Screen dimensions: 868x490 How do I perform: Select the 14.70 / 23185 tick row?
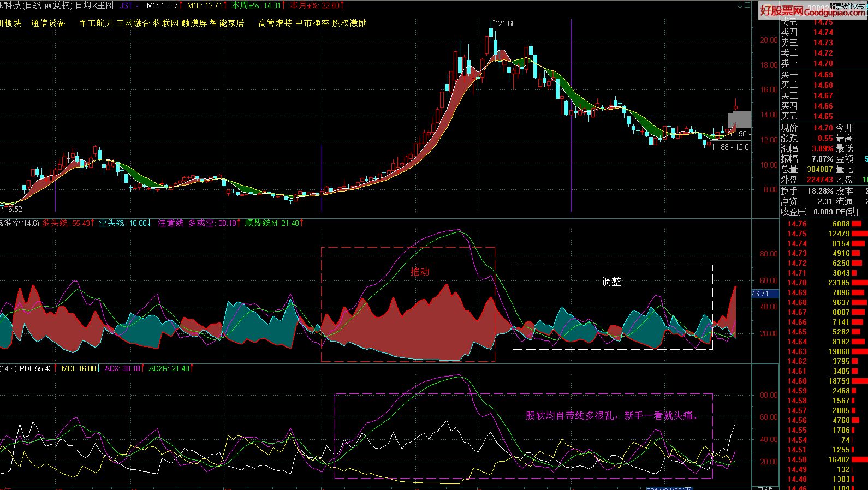tap(824, 283)
